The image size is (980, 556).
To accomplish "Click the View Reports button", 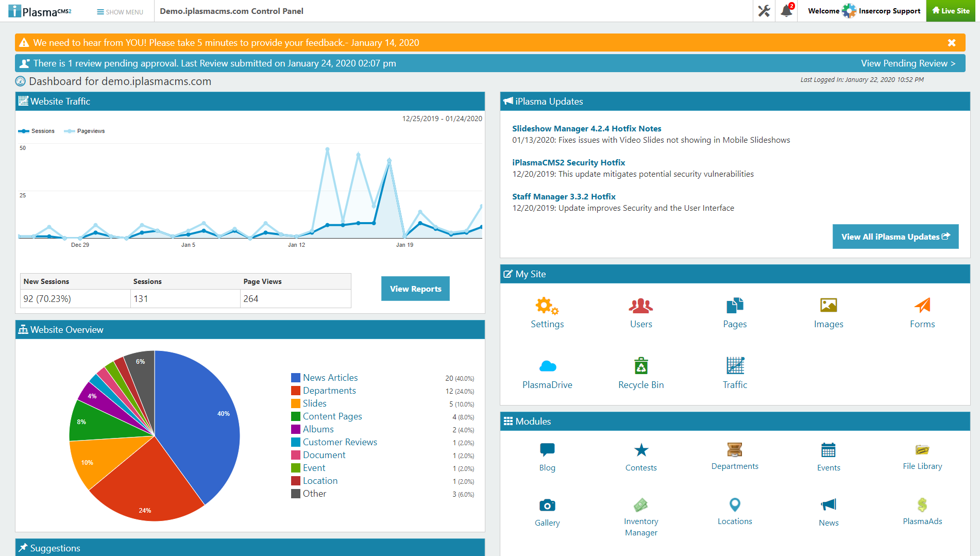I will [x=415, y=289].
